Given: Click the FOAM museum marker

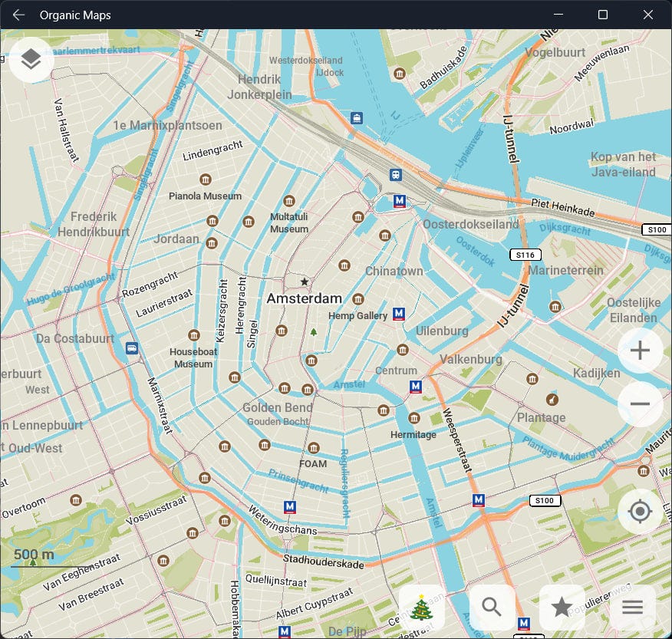Looking at the screenshot, I should coord(313,447).
